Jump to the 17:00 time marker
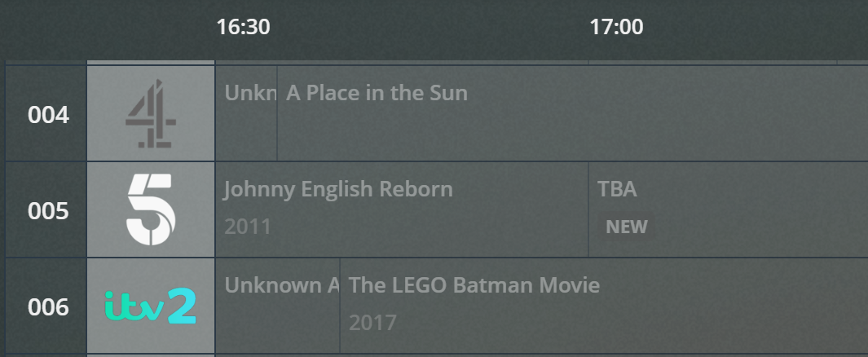868x357 pixels. (616, 27)
